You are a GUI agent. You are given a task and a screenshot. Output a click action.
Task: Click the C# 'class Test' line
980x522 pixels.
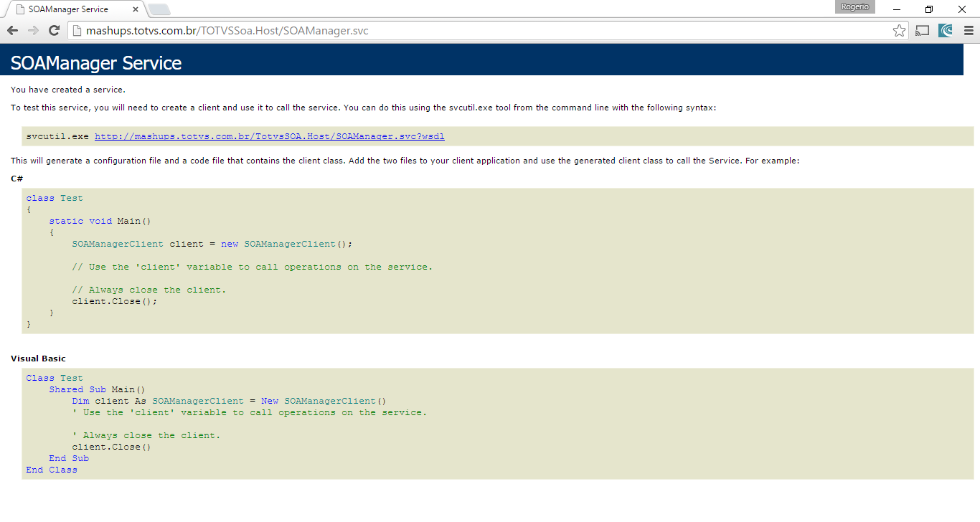point(55,198)
